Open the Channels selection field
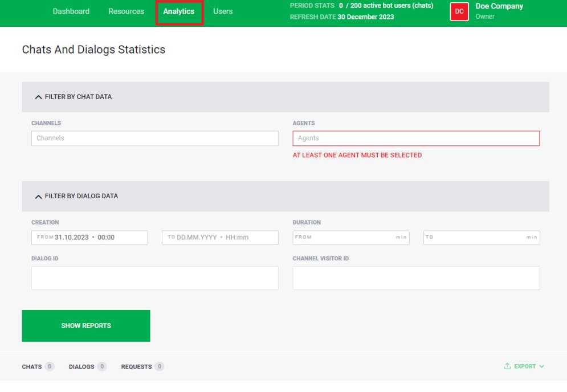Viewport: 567px width, 392px height. pyautogui.click(x=155, y=138)
